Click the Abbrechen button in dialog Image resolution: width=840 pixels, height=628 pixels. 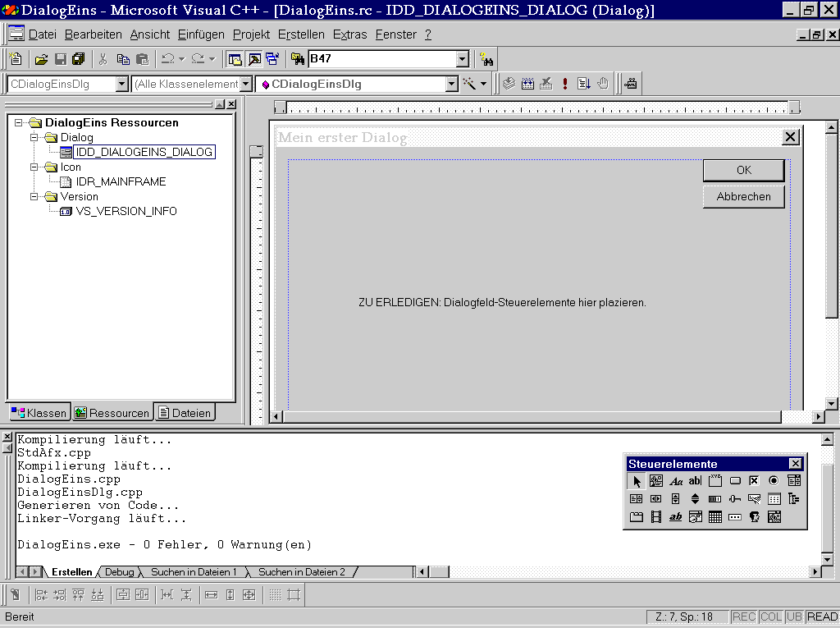coord(743,197)
